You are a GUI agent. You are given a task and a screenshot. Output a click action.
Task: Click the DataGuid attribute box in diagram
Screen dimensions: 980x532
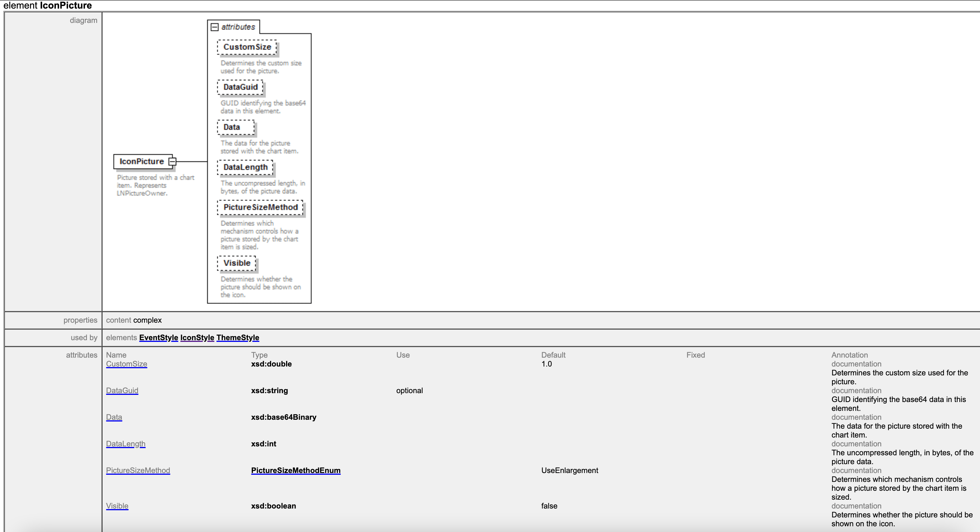[241, 87]
